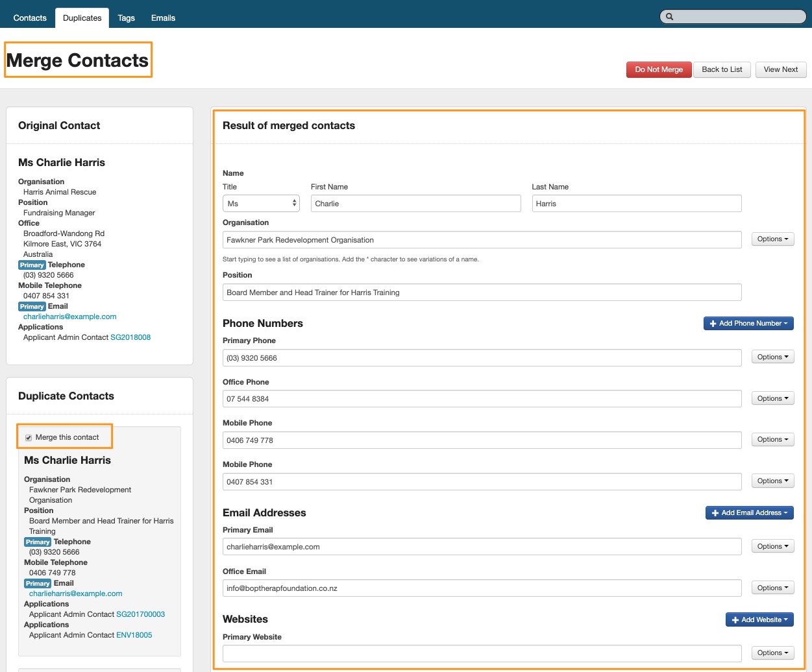Expand Options menu for Organisation field

point(772,239)
